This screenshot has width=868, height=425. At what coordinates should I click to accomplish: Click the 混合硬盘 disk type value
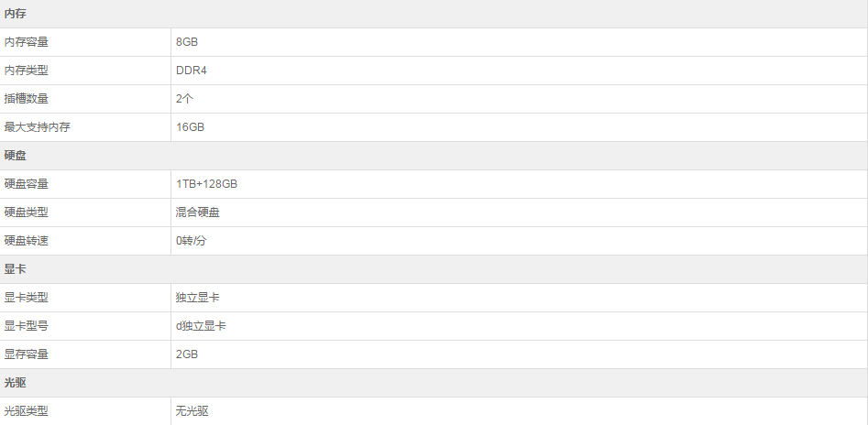[x=198, y=212]
